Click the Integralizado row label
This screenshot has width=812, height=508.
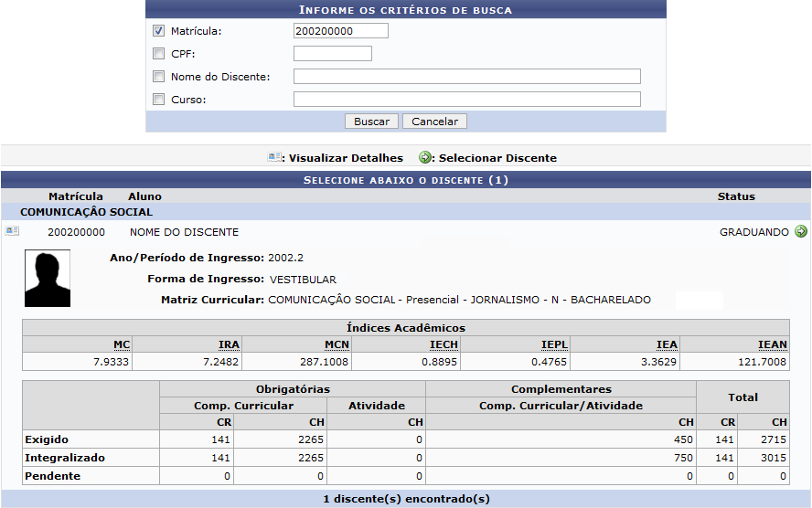[65, 458]
